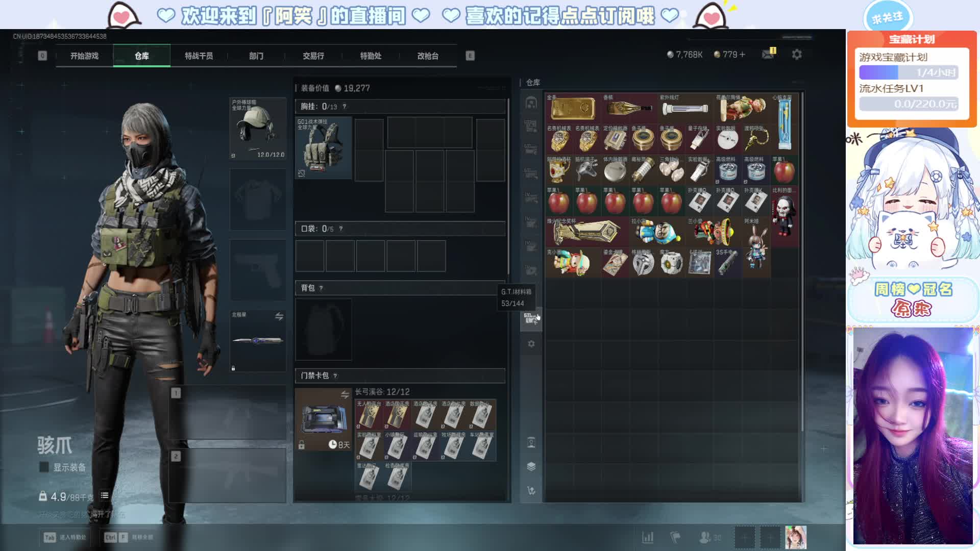Click the swap arrows on keycard case
Viewport: 980px width, 551px height.
[345, 394]
